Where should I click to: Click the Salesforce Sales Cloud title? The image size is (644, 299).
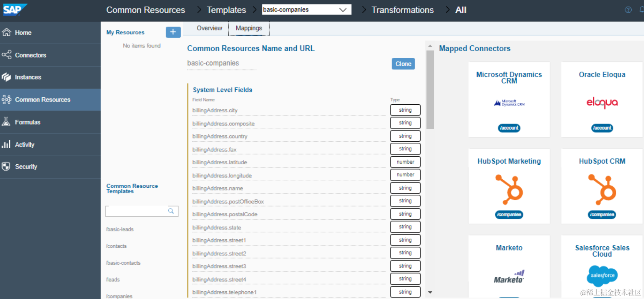[602, 251]
